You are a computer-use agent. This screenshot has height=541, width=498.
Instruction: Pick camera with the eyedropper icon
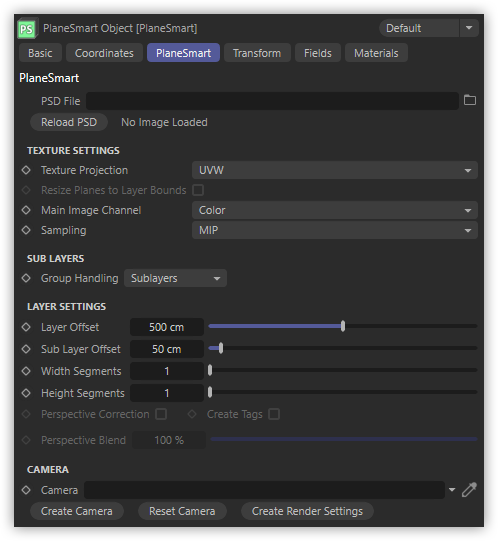469,490
